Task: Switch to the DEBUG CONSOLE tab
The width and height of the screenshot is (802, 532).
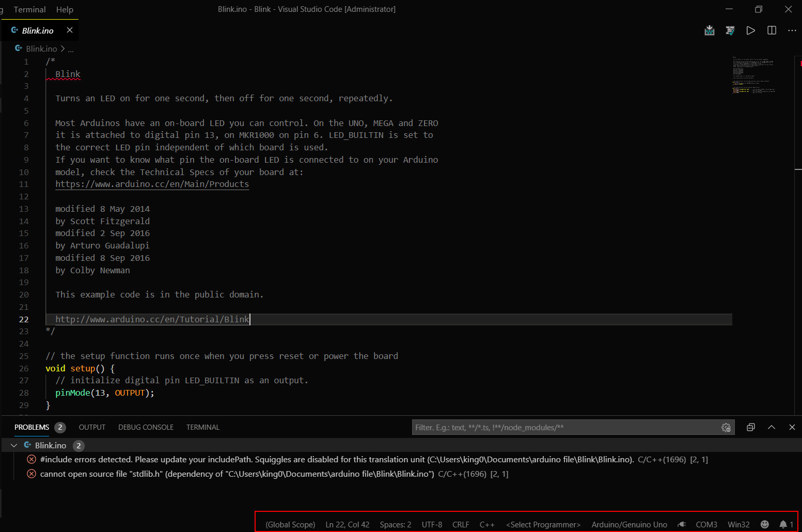Action: click(146, 427)
